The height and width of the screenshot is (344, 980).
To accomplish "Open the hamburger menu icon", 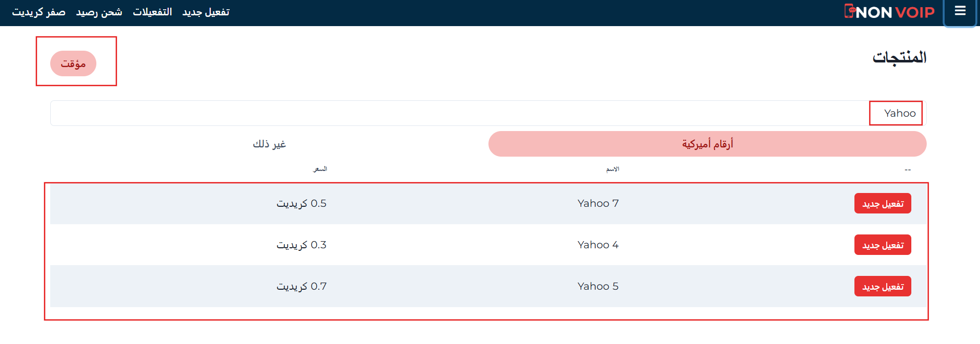I will pos(960,11).
